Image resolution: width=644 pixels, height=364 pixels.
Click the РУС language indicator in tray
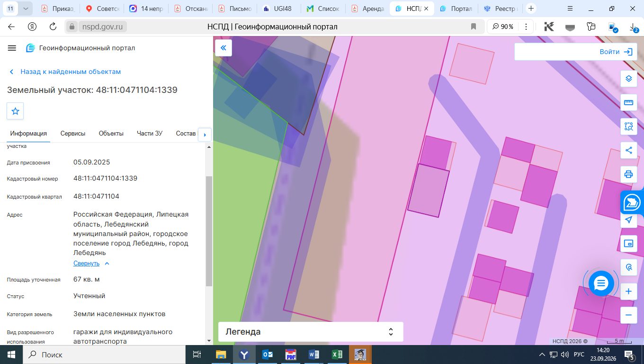[579, 355]
